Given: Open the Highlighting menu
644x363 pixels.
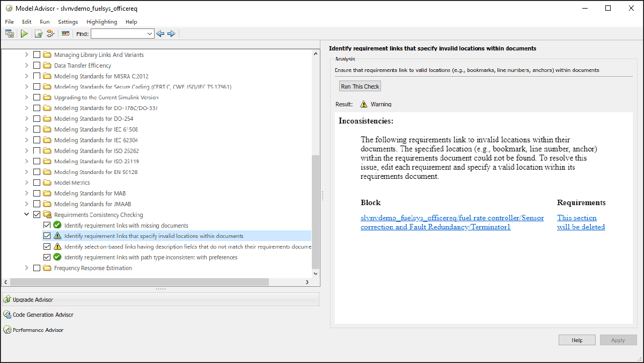Looking at the screenshot, I should (101, 22).
